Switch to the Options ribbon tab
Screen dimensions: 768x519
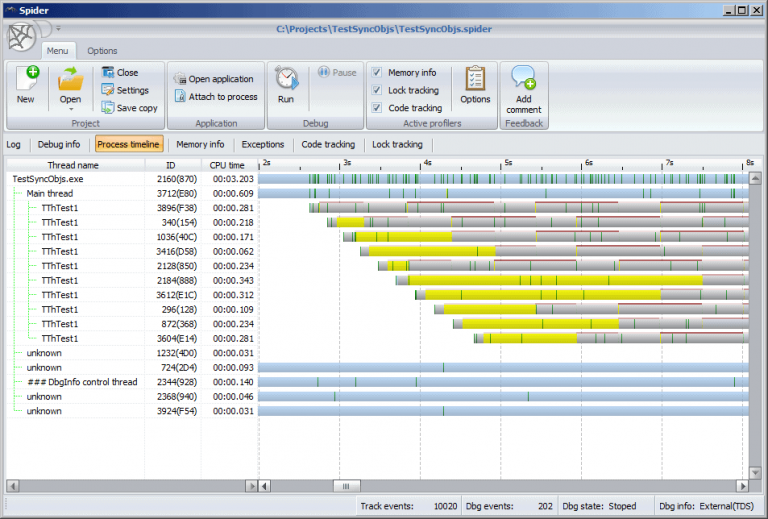pos(102,51)
